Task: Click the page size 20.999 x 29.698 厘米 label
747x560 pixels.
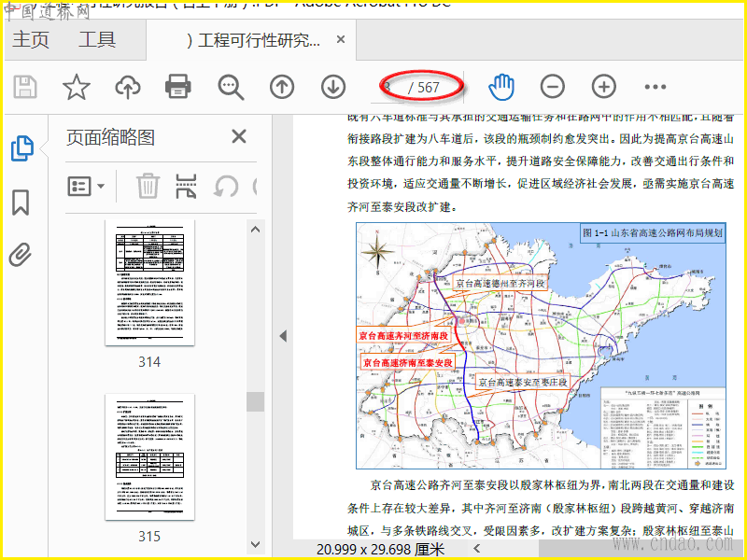Action: (380, 550)
